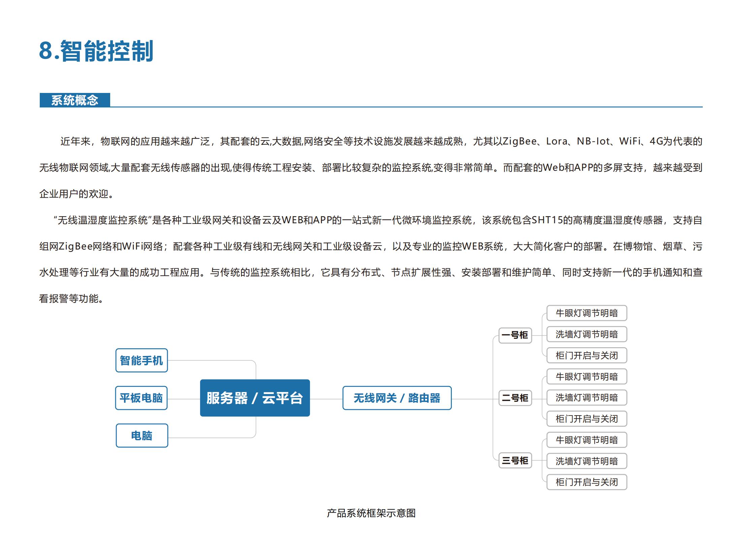Click "牛眼灯调节明暗" under the 一号柜 branch

[x=587, y=313]
